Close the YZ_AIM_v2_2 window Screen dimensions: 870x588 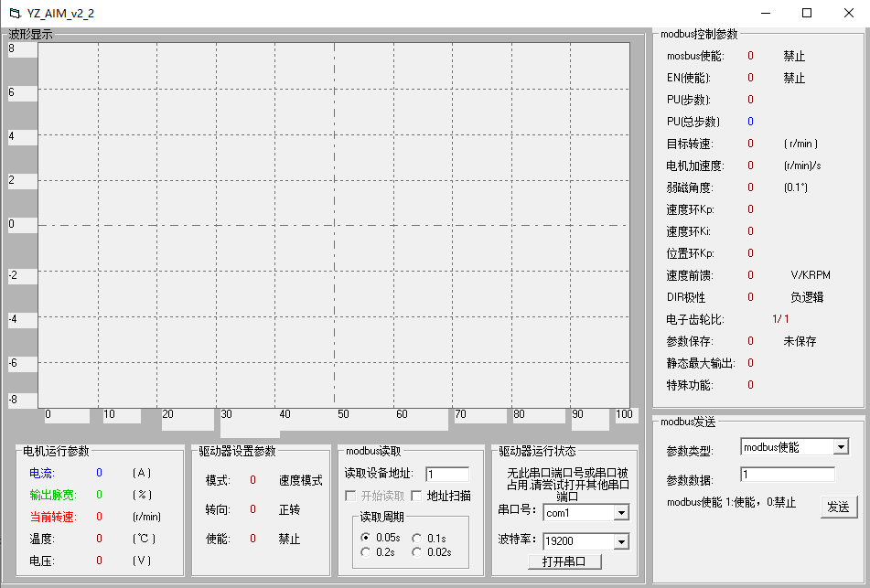click(x=848, y=13)
